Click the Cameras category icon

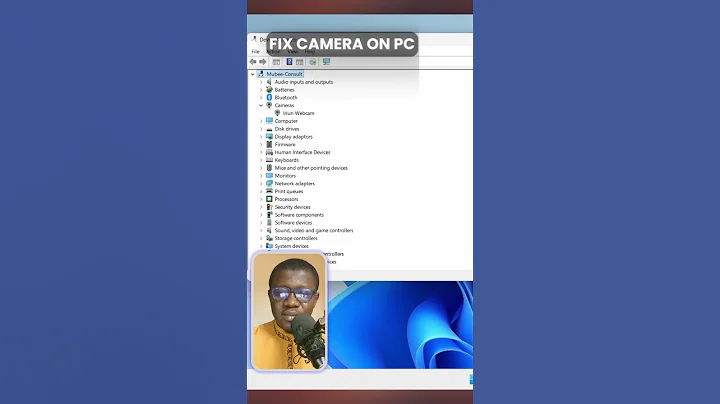click(269, 105)
